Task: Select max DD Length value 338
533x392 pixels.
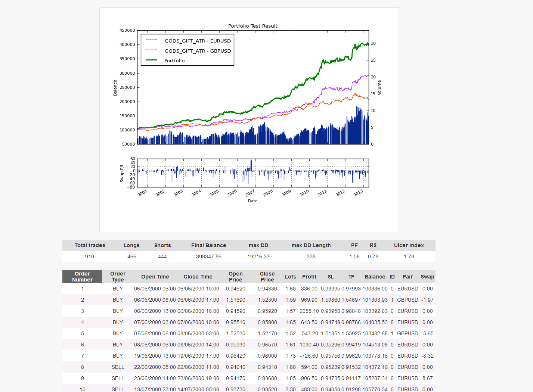Action: tap(311, 256)
